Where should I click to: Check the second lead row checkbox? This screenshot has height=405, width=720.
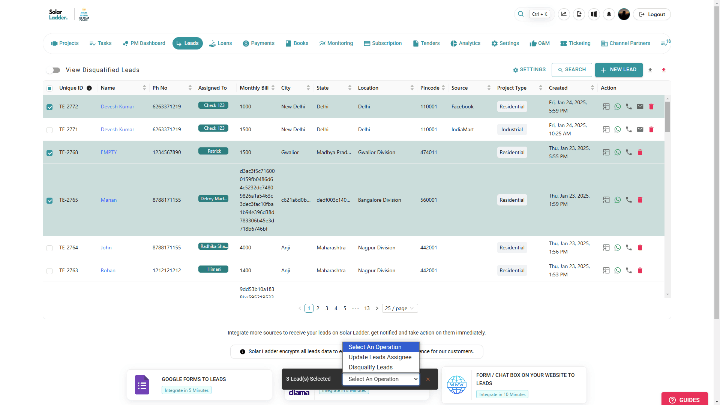click(x=50, y=129)
